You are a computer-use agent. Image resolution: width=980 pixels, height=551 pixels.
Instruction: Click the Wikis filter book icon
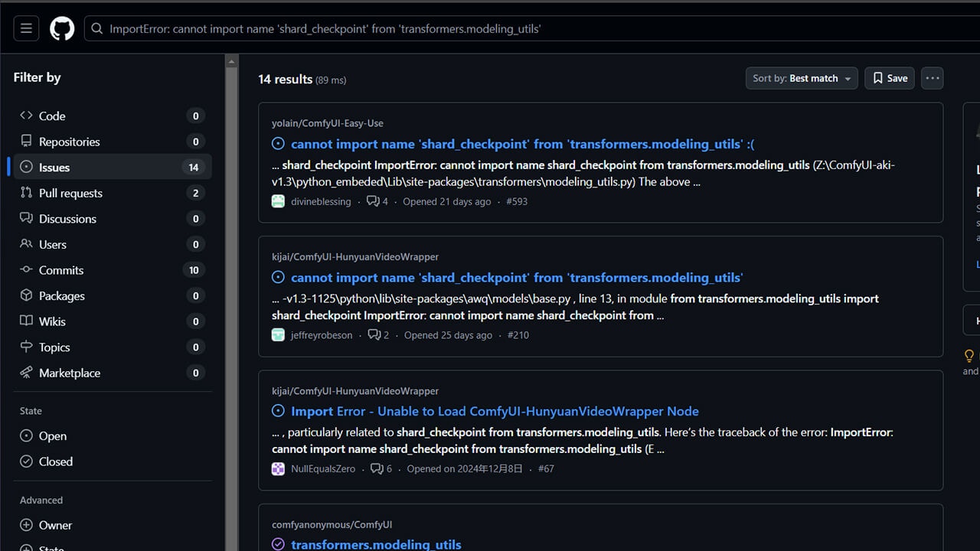[26, 321]
